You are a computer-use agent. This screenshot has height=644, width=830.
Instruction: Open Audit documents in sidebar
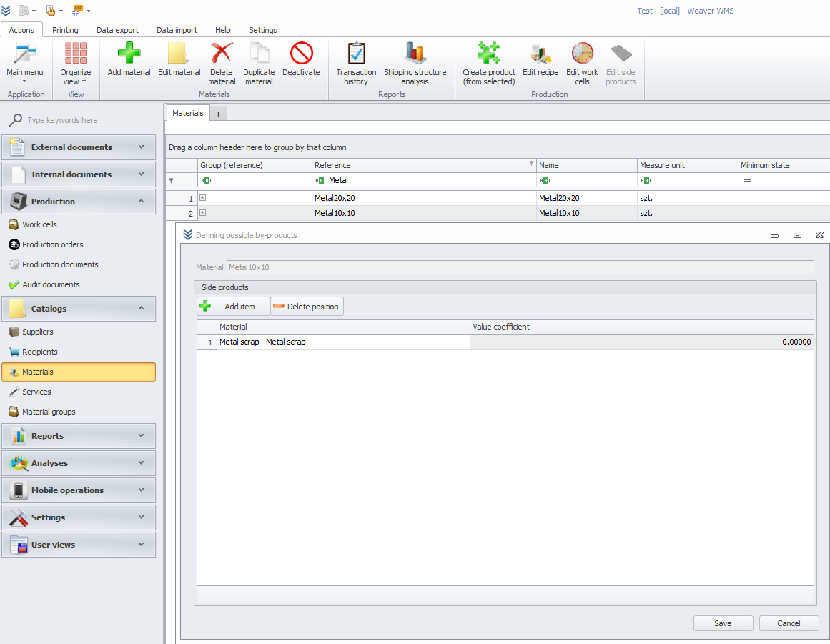(x=51, y=284)
